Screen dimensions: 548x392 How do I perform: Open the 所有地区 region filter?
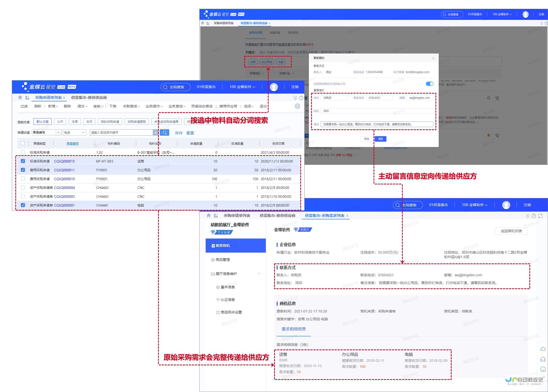(x=257, y=73)
